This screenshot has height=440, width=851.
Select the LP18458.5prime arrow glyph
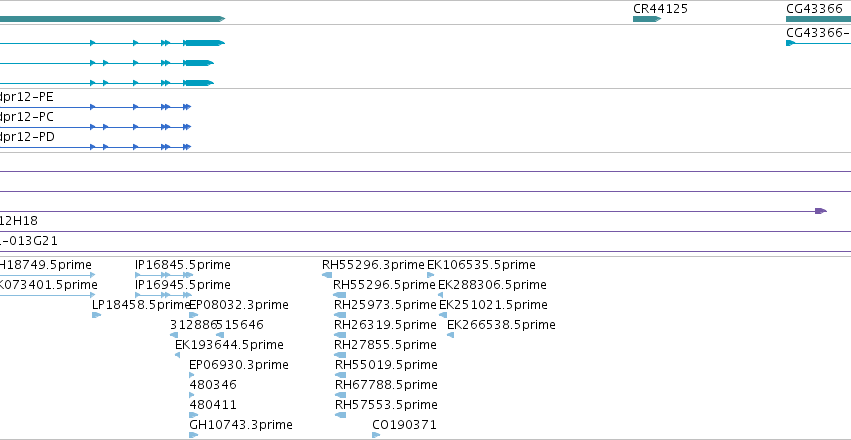pyautogui.click(x=97, y=315)
